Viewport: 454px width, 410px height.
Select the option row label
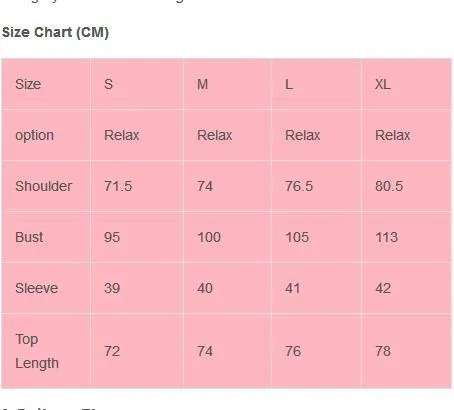click(x=34, y=136)
